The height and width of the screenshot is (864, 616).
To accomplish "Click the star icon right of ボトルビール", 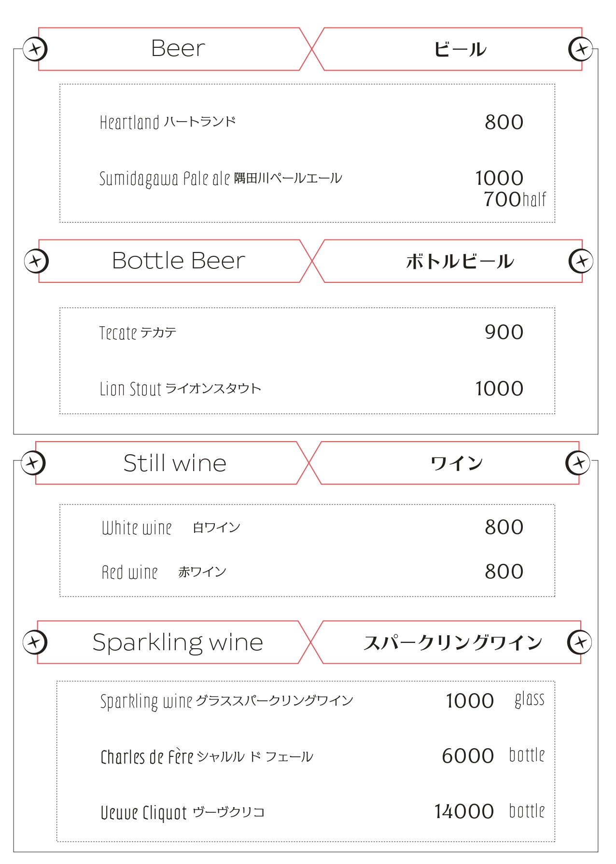I will [x=581, y=261].
